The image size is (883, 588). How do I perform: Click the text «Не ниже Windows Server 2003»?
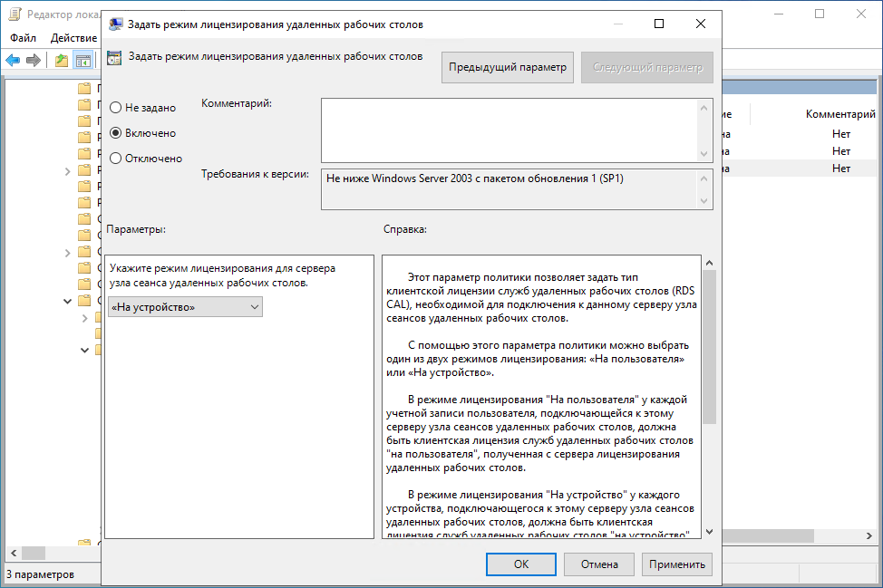399,178
